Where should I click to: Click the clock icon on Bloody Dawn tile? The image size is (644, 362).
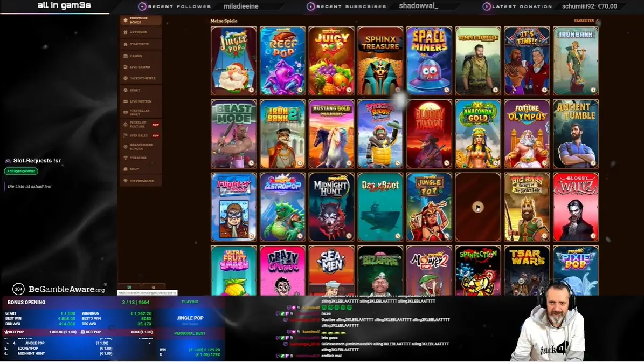pos(446,163)
